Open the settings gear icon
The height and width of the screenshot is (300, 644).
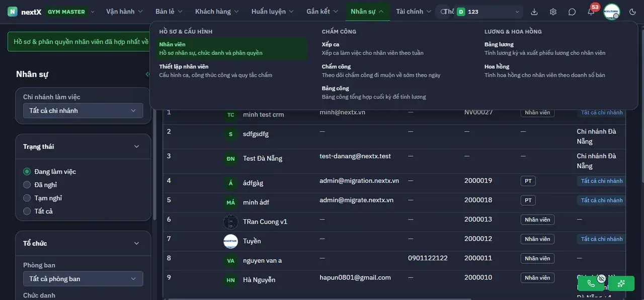pyautogui.click(x=553, y=12)
